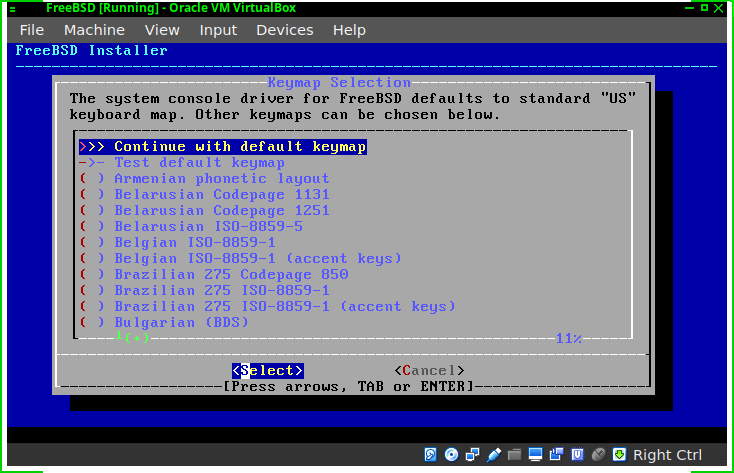The height and width of the screenshot is (473, 734).
Task: Click the Cancel button
Action: click(x=429, y=370)
